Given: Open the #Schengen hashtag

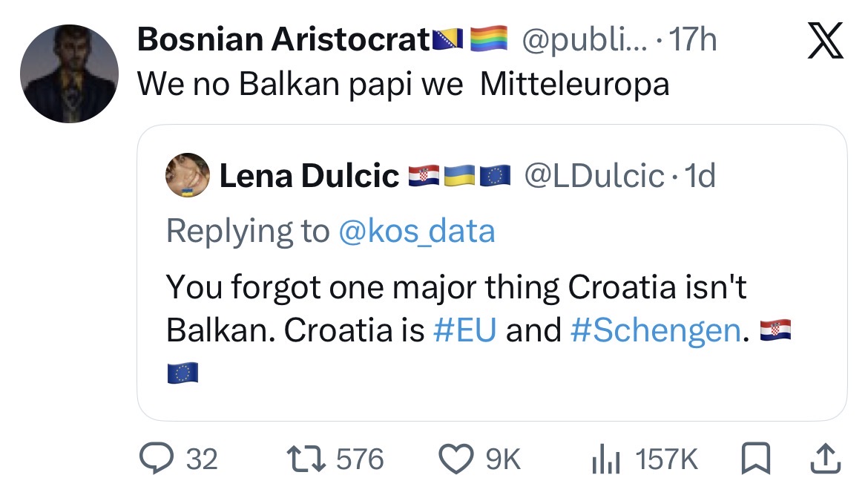Looking at the screenshot, I should [x=655, y=331].
